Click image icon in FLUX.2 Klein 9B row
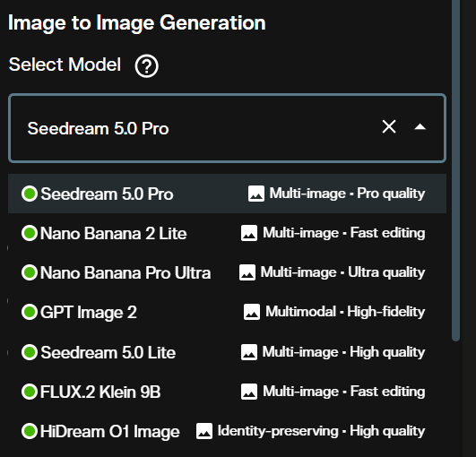Screen dimensions: 476x457 [x=249, y=392]
